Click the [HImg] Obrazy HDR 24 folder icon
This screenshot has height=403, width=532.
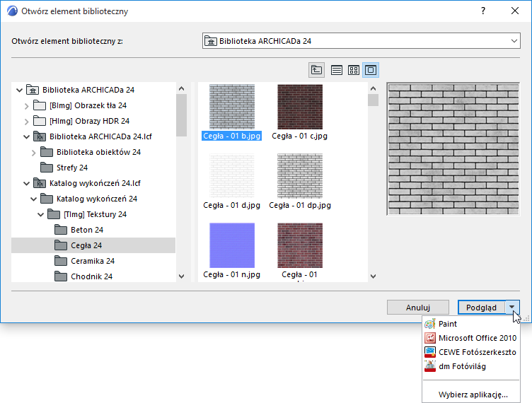(40, 121)
